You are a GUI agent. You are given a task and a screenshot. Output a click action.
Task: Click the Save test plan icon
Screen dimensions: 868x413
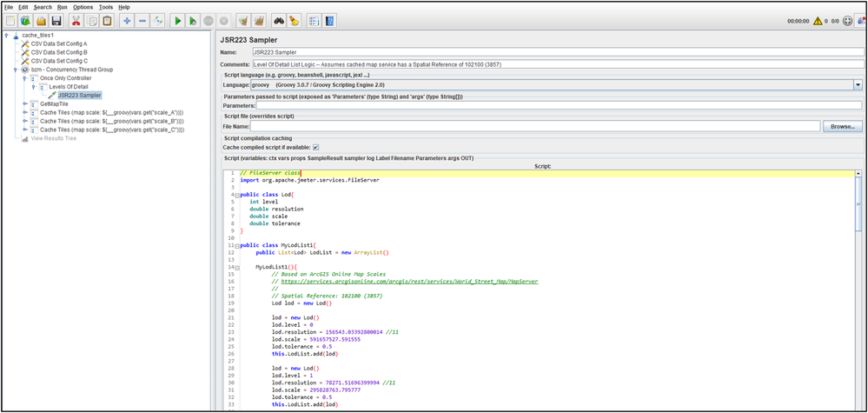[x=56, y=20]
